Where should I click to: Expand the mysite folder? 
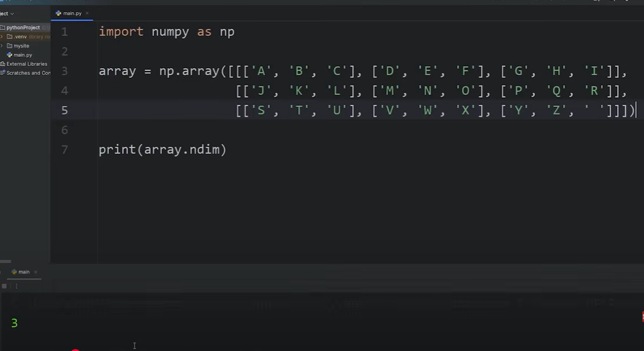[x=2, y=46]
